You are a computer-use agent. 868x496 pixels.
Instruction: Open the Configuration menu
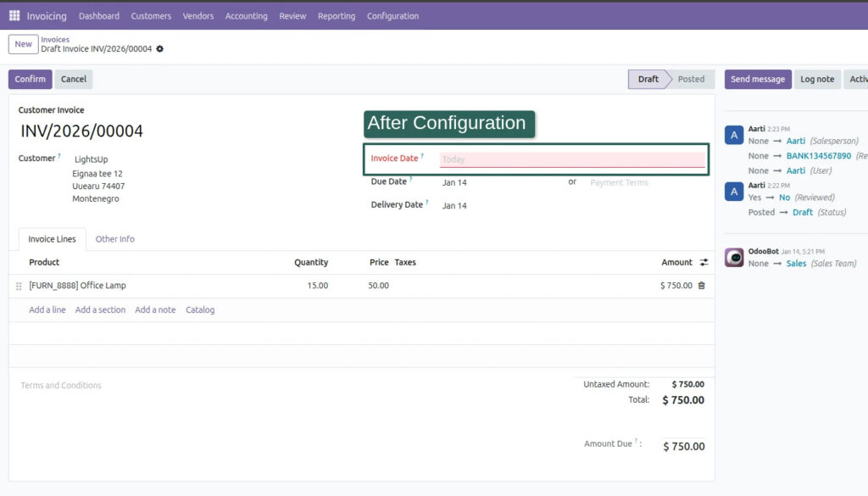pyautogui.click(x=392, y=16)
